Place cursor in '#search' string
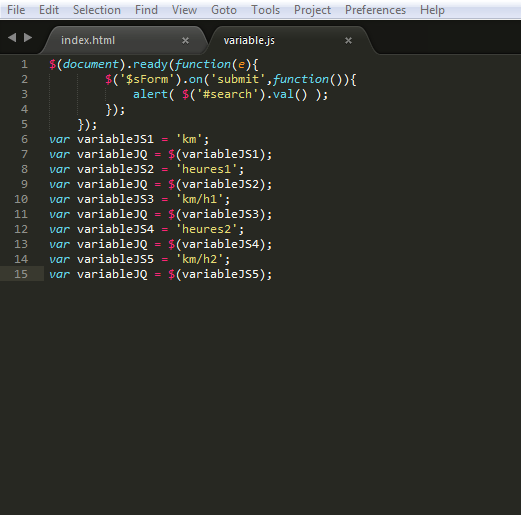Viewport: 521px width, 515px height. pyautogui.click(x=227, y=94)
